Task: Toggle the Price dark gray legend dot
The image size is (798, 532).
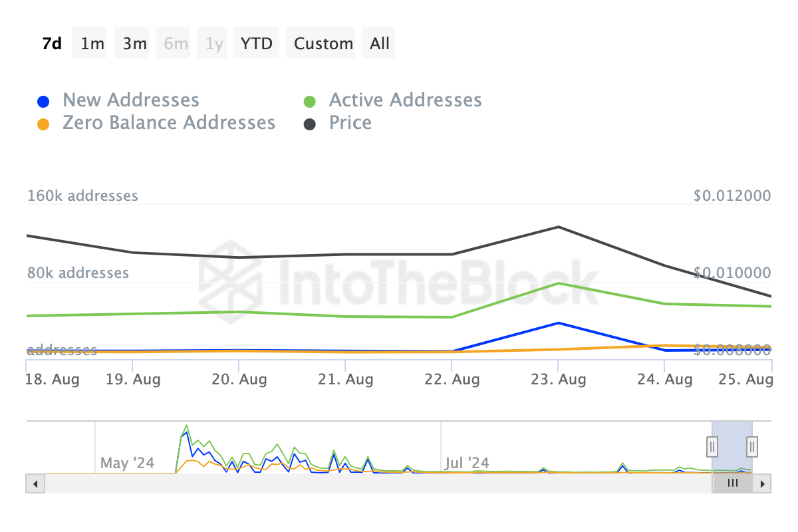Action: point(309,124)
